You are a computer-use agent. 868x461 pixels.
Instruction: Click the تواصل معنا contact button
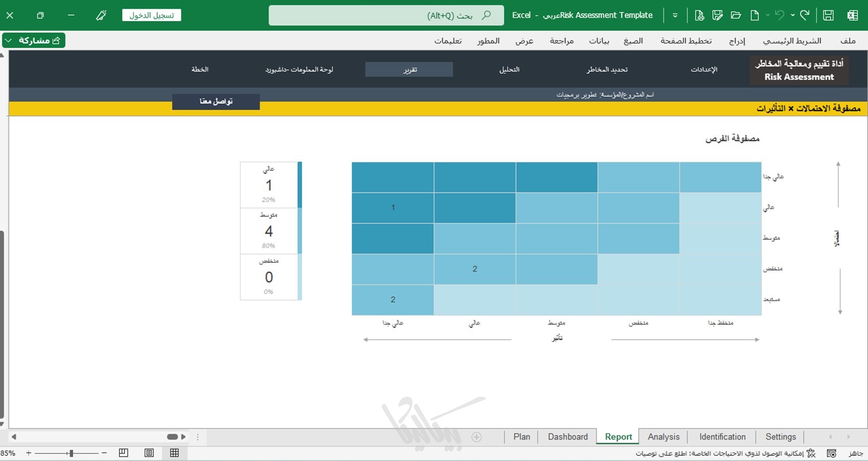point(216,102)
